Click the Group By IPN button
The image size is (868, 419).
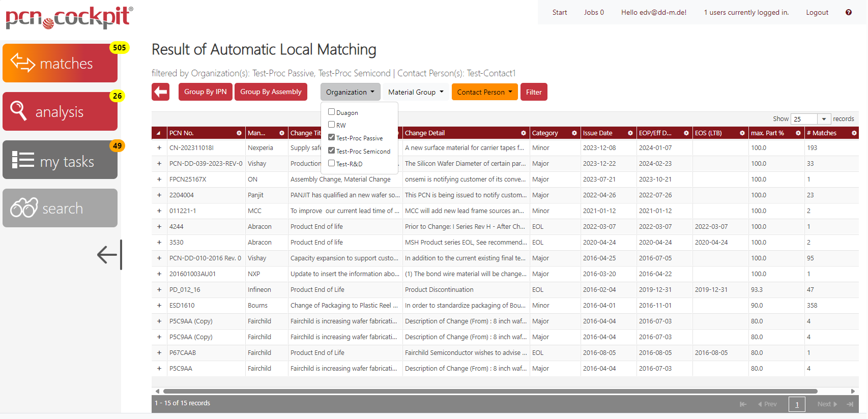[x=206, y=92]
